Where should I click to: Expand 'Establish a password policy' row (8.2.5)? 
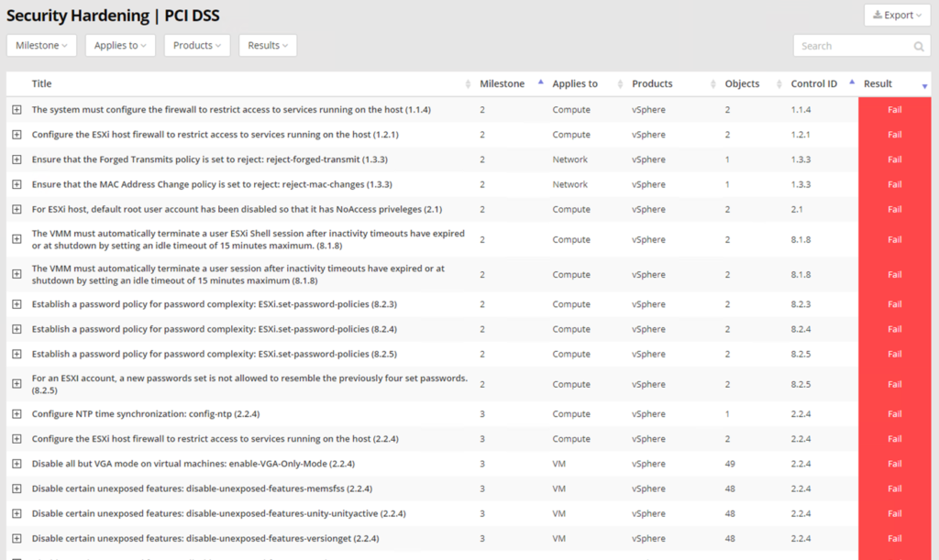[17, 354]
